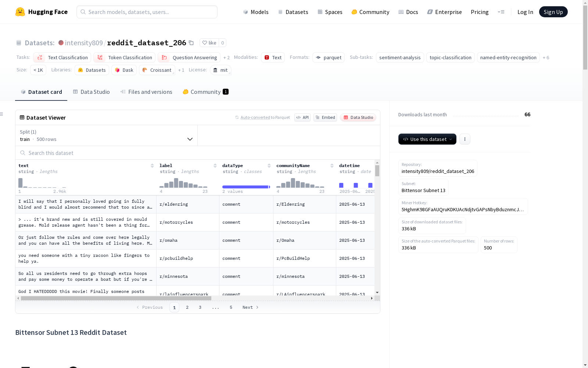
Task: Switch to the Data Studio tab
Action: (x=92, y=92)
